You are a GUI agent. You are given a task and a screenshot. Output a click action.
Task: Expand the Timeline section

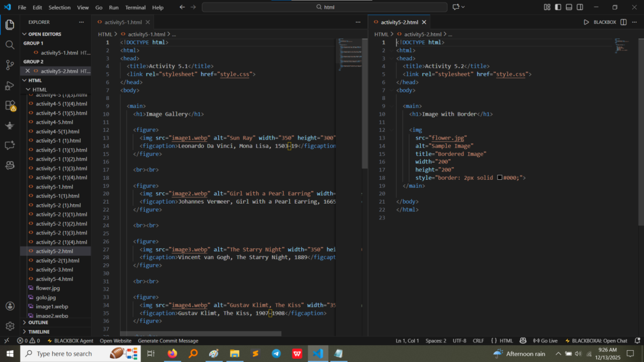tap(38, 331)
